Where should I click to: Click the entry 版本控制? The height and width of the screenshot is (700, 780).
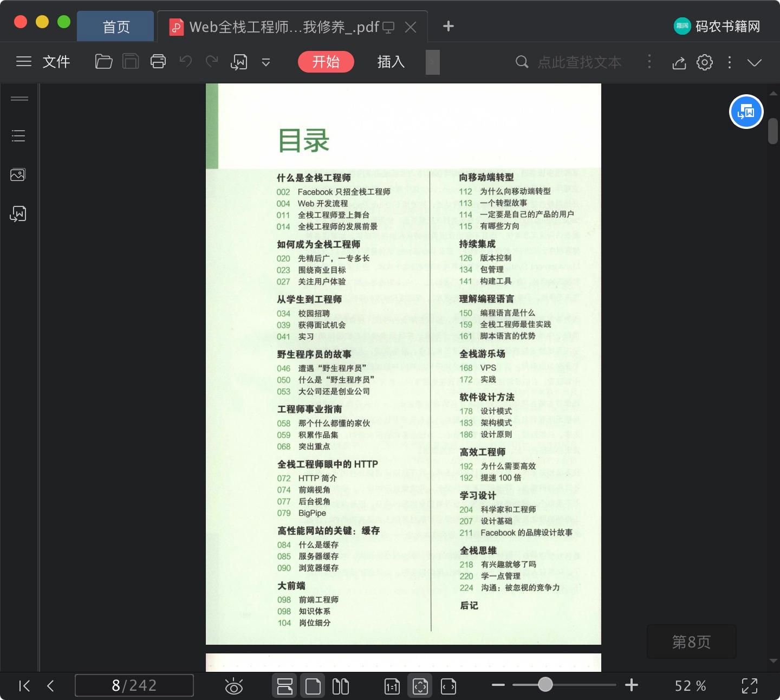click(496, 258)
